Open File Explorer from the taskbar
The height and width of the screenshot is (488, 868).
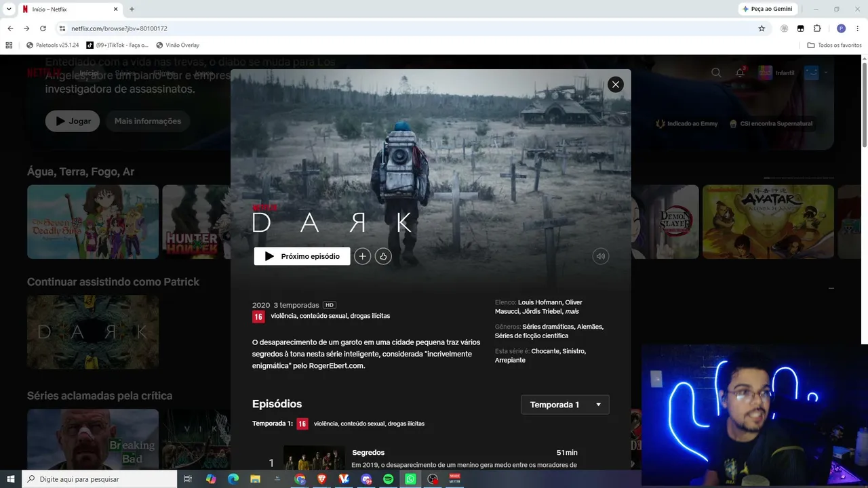point(255,479)
